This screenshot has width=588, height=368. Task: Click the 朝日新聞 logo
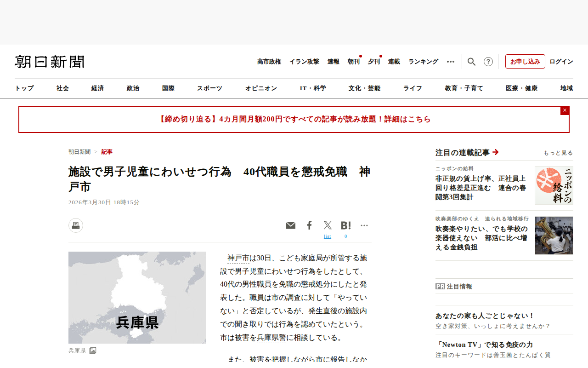(x=50, y=62)
